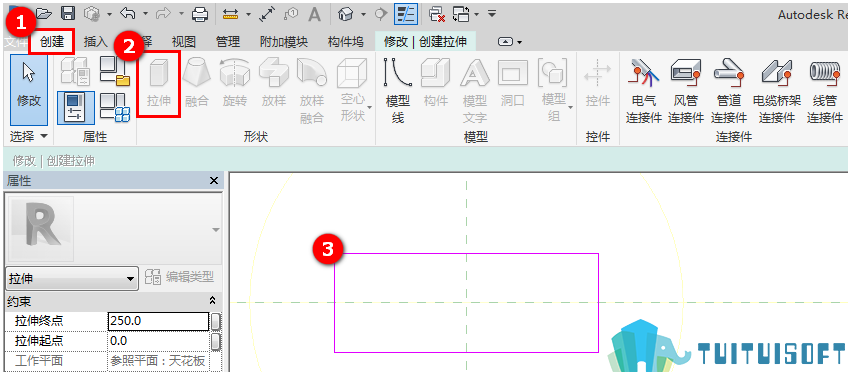
Task: Switch to the 视图 ribbon tab
Action: (x=184, y=42)
